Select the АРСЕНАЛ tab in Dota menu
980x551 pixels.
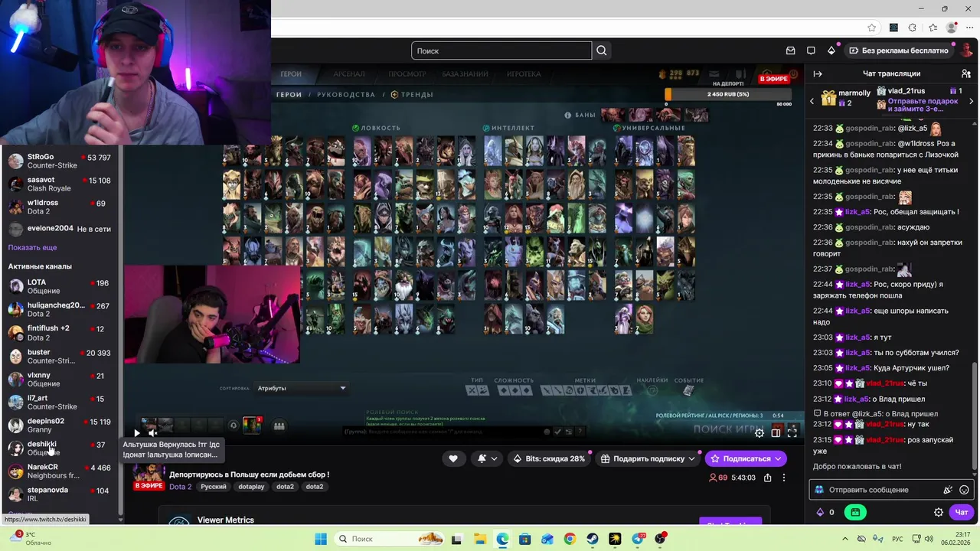(349, 74)
